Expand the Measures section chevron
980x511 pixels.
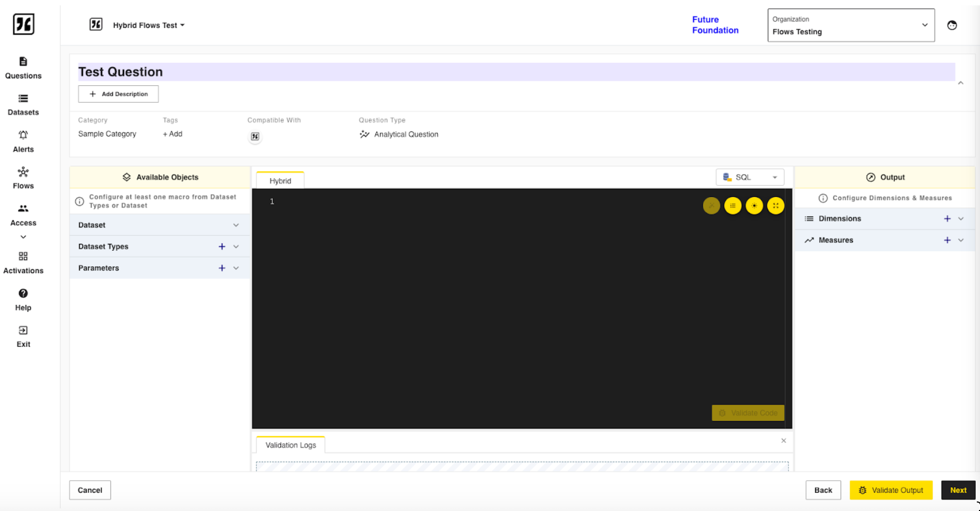(x=961, y=240)
